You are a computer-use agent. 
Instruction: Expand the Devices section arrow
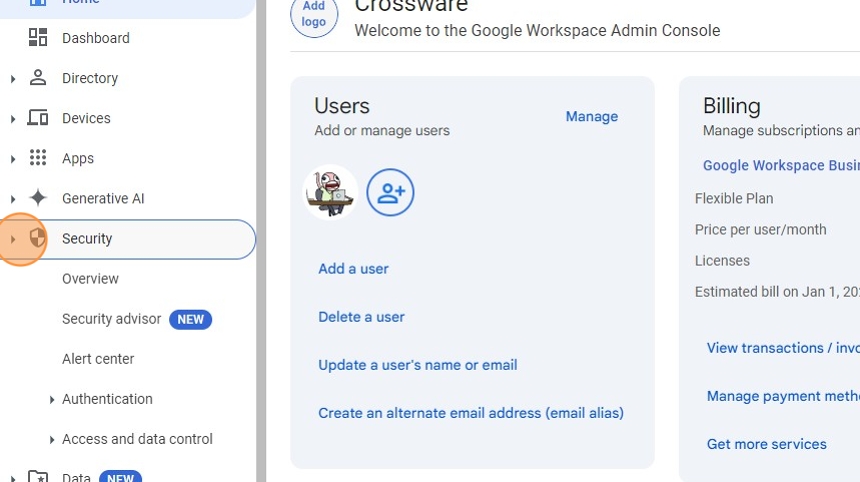[13, 119]
